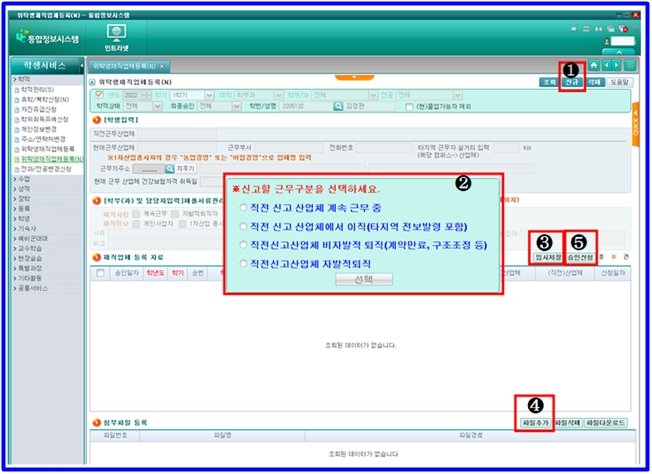Click the 전화번호 input field
This screenshot has width=652, height=474.
385,148
